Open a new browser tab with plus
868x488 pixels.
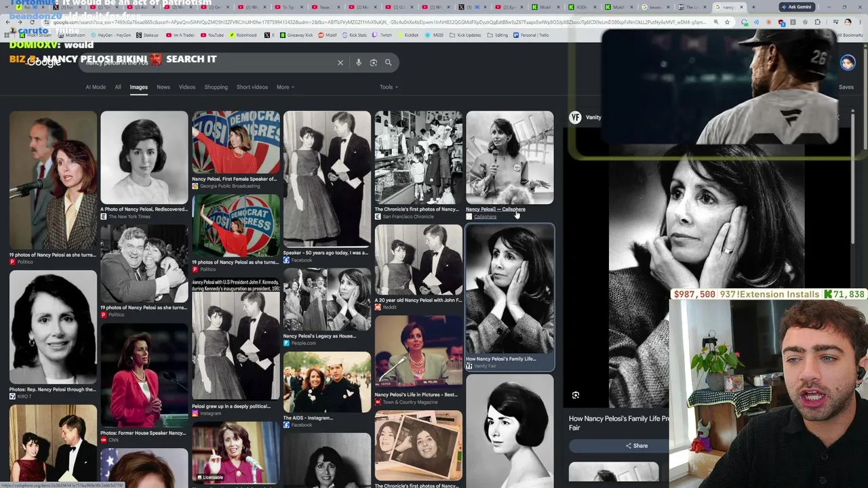pyautogui.click(x=753, y=7)
